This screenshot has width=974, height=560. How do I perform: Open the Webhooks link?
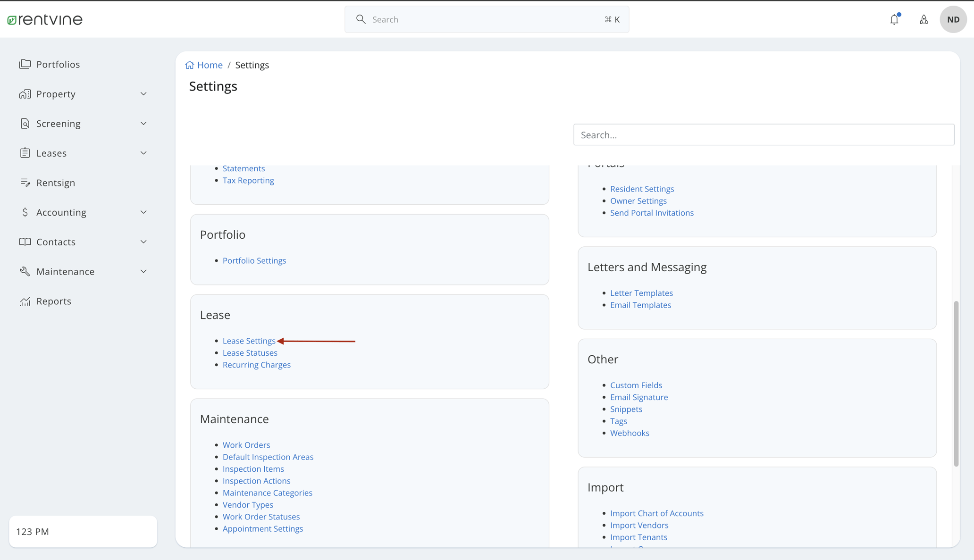pos(630,433)
